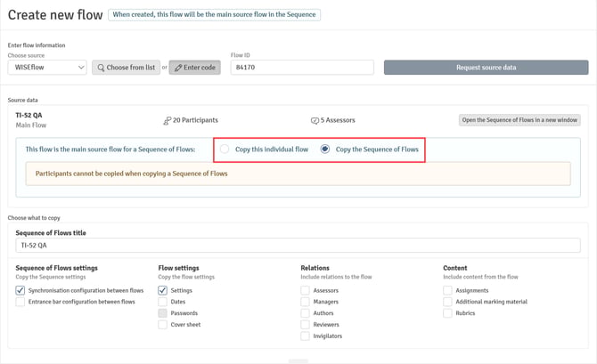597x364 pixels.
Task: Open the Sequence of Flows in a new window
Action: (519, 120)
